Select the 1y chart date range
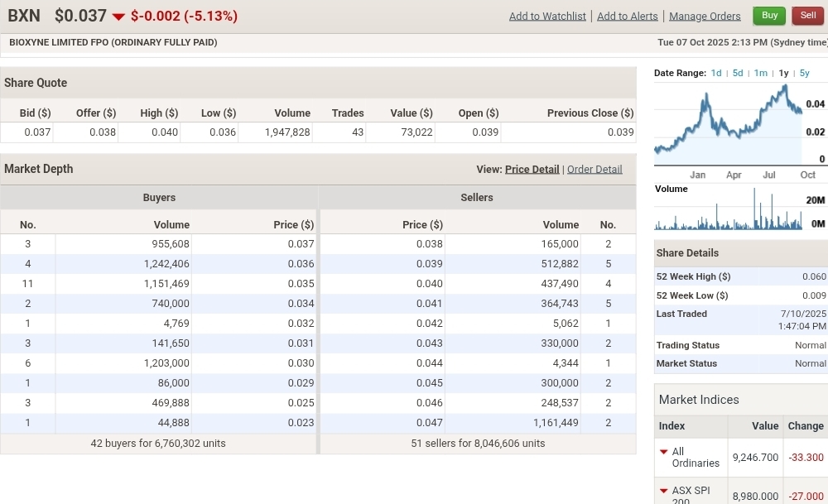 click(783, 73)
